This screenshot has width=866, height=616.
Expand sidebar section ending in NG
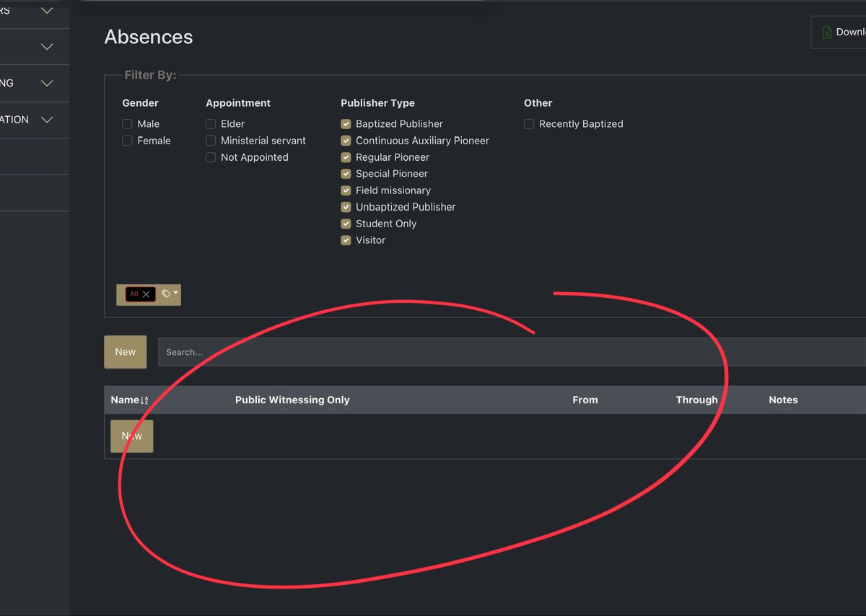click(x=47, y=83)
